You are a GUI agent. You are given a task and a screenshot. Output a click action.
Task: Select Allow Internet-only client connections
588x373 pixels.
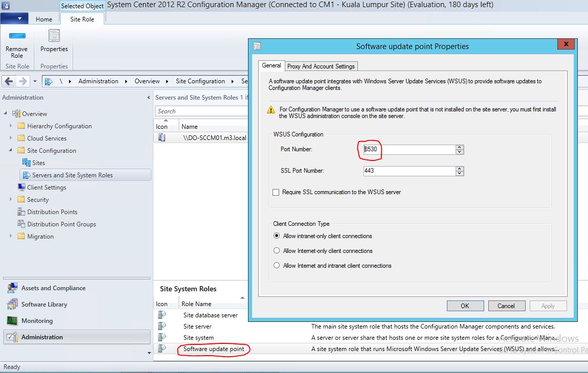(x=277, y=250)
